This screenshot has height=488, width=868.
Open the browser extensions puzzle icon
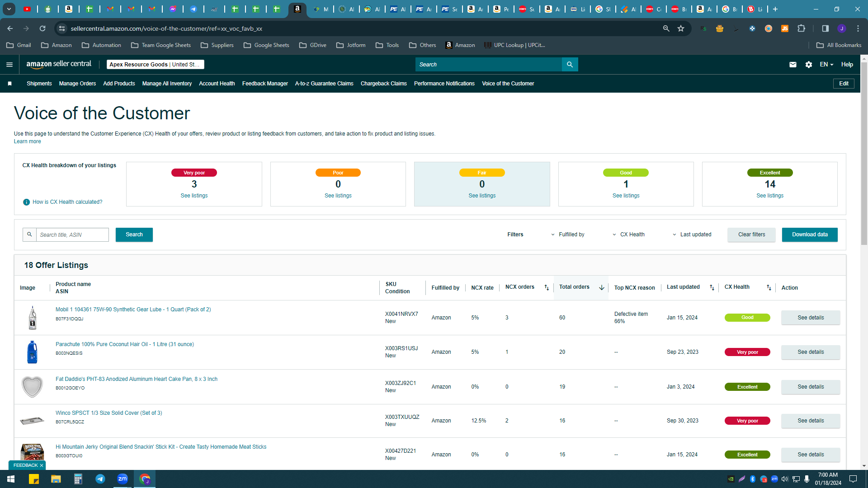click(802, 28)
